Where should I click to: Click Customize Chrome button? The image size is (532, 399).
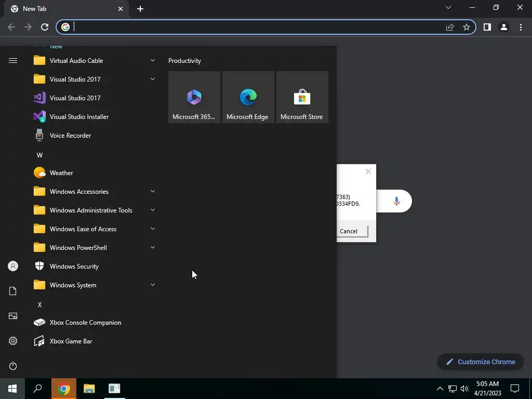(x=481, y=362)
